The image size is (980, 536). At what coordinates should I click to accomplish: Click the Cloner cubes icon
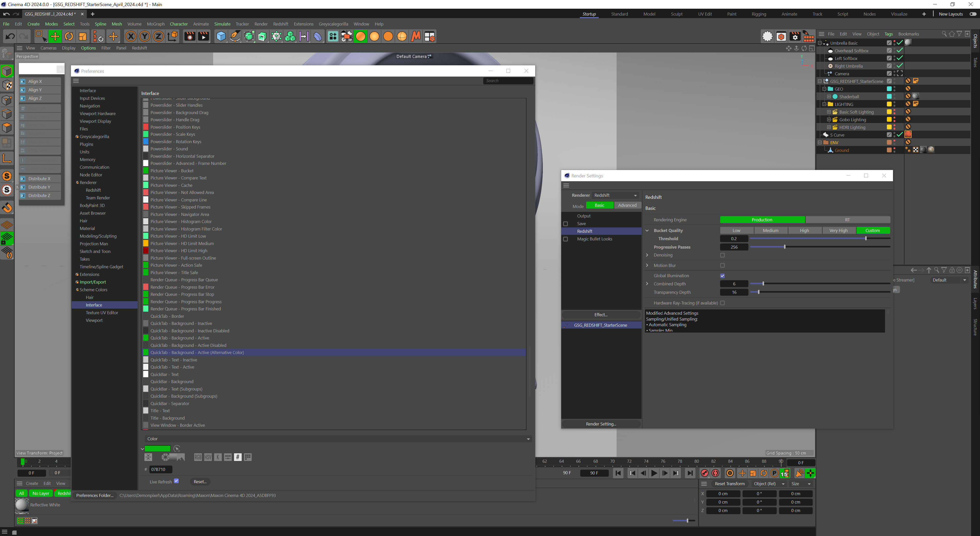[290, 36]
